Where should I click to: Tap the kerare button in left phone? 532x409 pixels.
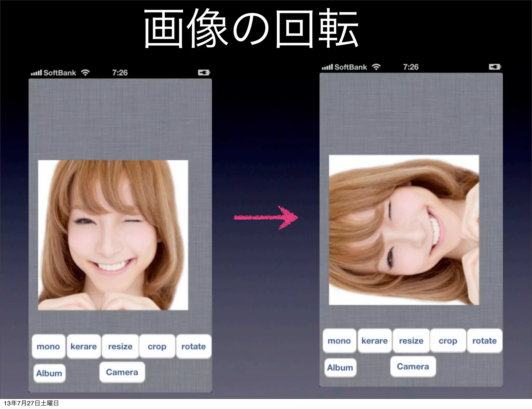[84, 346]
